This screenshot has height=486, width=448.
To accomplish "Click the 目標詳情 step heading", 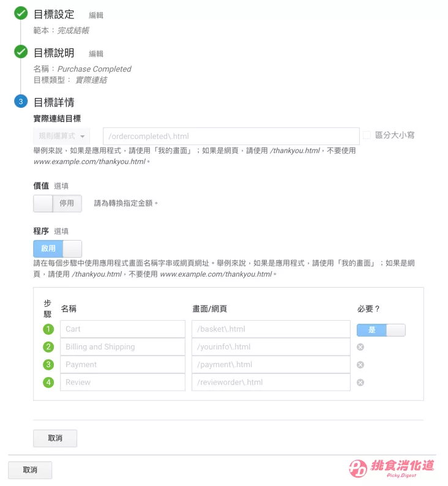I will (54, 102).
